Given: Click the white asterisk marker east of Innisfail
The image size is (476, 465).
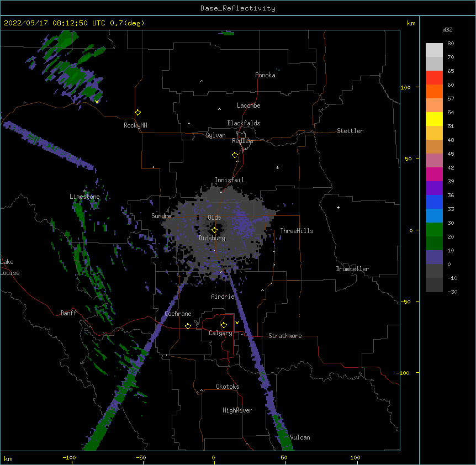Looking at the screenshot, I should click(x=277, y=167).
